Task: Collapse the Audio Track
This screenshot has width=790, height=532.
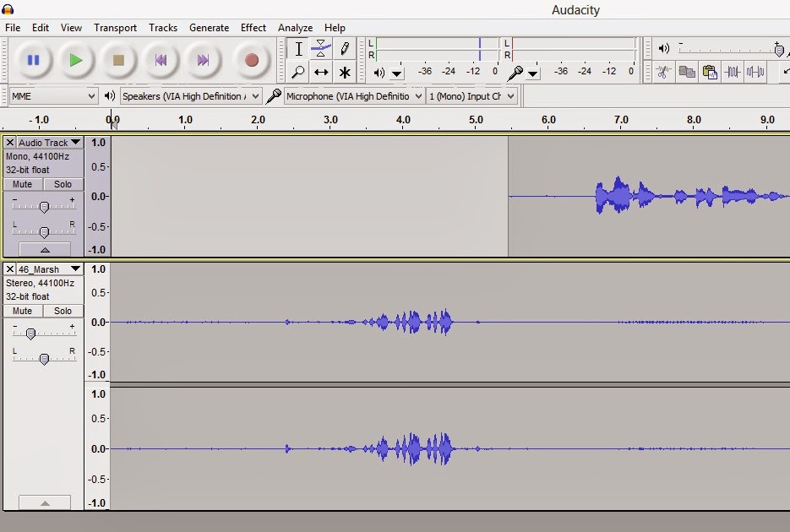Action: click(45, 249)
